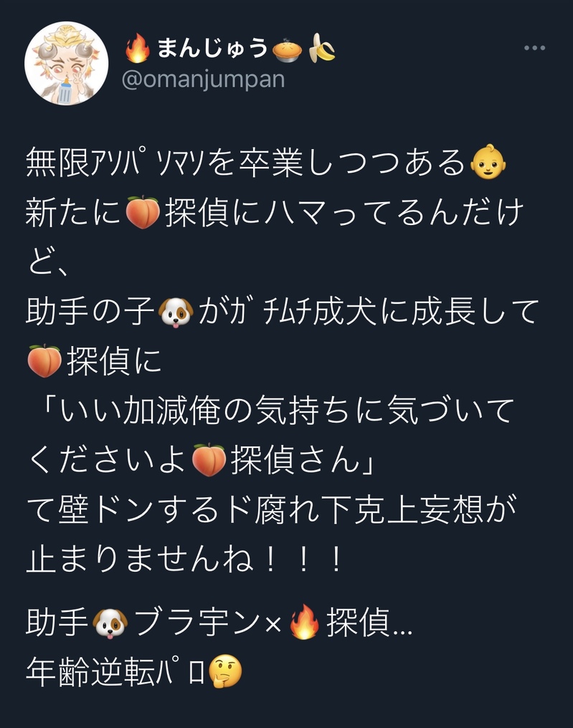Click the pie emoji in the display name
Viewport: 573px width, 728px height.
(287, 49)
